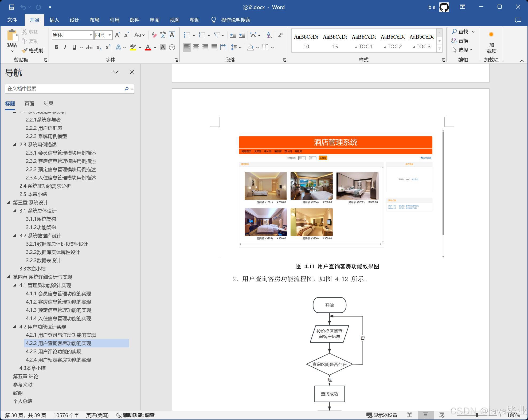Image resolution: width=528 pixels, height=420 pixels.
Task: Expand the Styles gallery
Action: [x=439, y=49]
